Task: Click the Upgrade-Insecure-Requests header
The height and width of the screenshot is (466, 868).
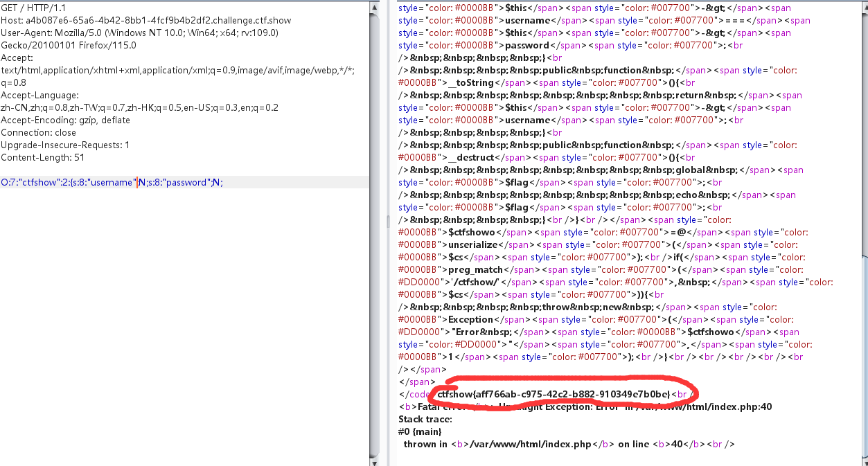Action: [x=65, y=145]
